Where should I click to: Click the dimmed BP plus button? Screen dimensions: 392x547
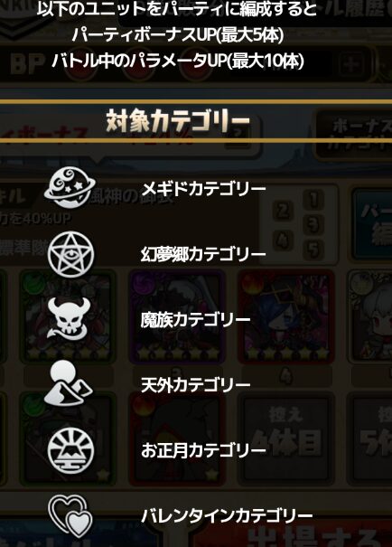350,64
